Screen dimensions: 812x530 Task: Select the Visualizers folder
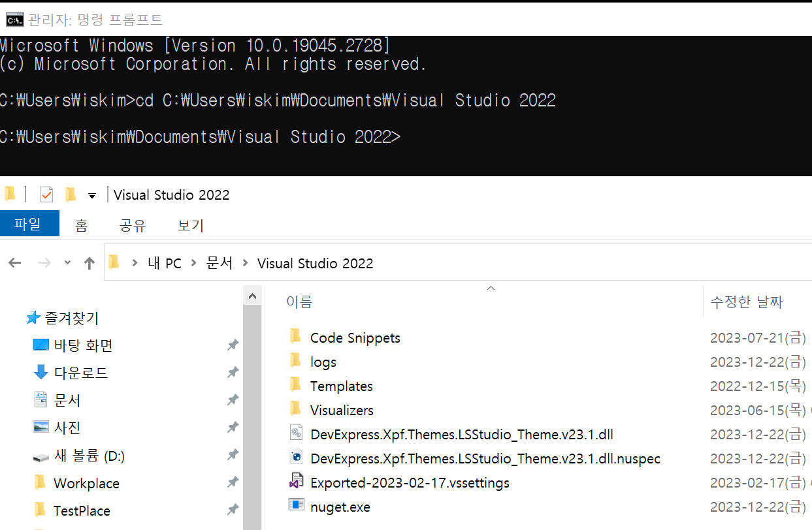point(342,411)
